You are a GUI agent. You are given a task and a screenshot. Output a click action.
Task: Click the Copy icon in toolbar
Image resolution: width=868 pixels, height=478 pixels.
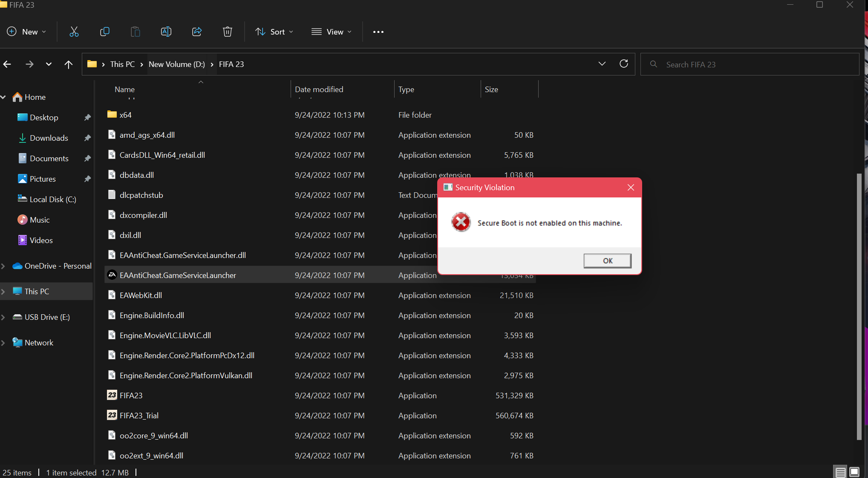[x=104, y=32]
